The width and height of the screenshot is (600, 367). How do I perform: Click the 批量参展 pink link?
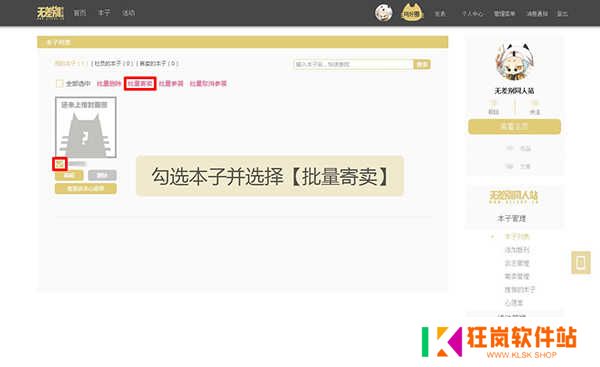[171, 83]
